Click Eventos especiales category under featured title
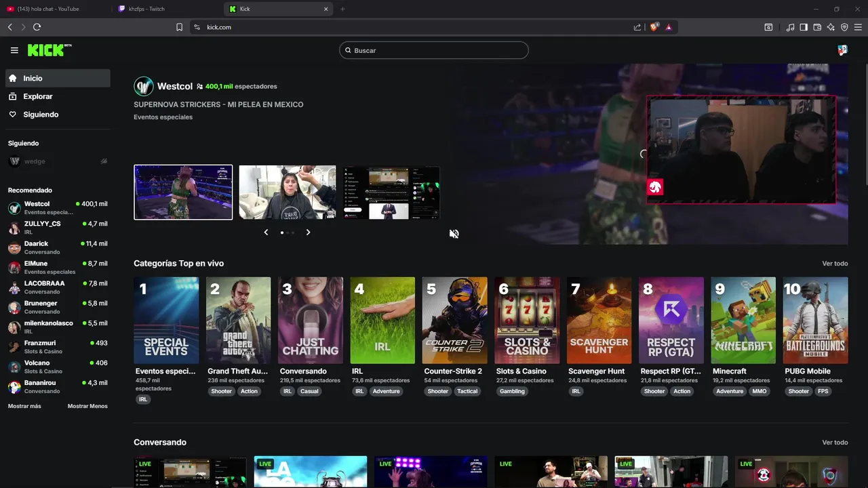Image resolution: width=868 pixels, height=488 pixels. 163,117
